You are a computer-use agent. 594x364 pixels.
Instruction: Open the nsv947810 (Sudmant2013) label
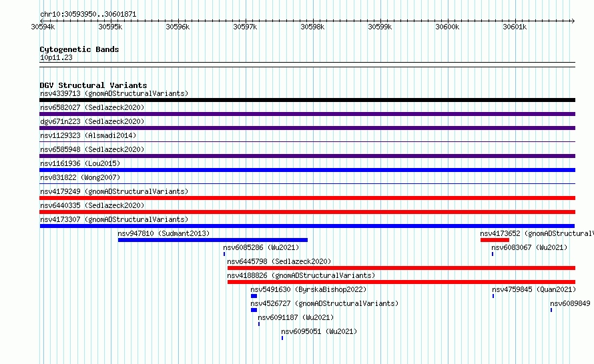tap(164, 233)
